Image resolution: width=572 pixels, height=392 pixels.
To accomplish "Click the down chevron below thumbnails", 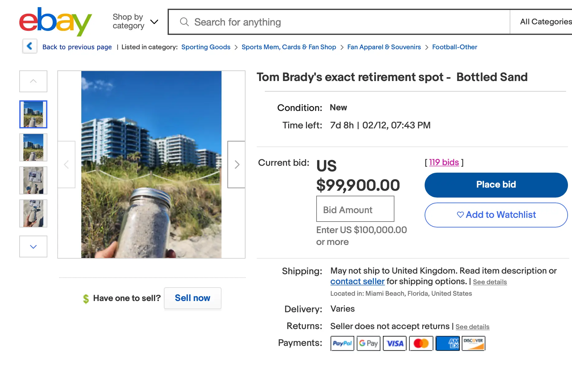I will pos(33,246).
